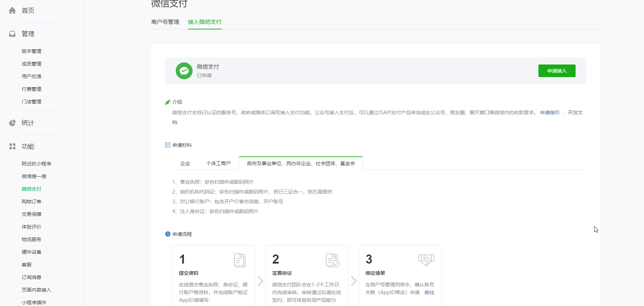Viewport: 644px width, 306px height.
Task: Open 小程序插件
Action: pyautogui.click(x=34, y=302)
